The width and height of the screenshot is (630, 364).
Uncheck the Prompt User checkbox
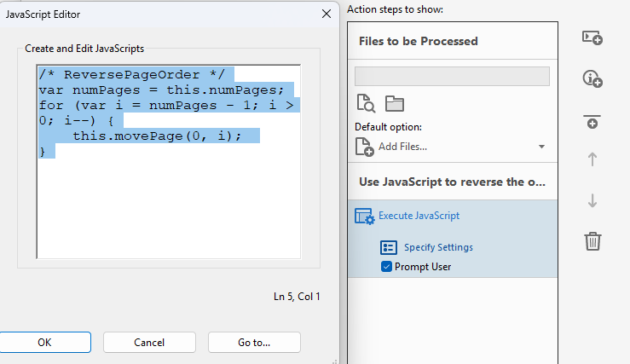[x=386, y=266]
